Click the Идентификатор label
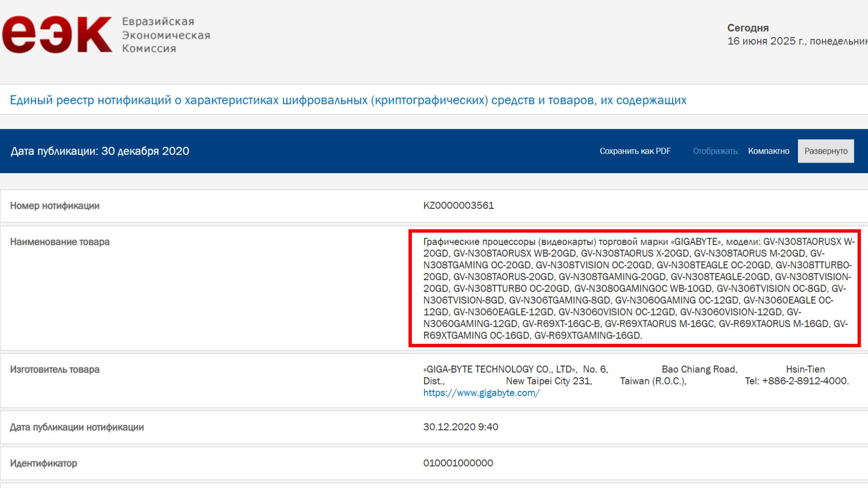Viewport: 868px width, 488px height. 43,463
